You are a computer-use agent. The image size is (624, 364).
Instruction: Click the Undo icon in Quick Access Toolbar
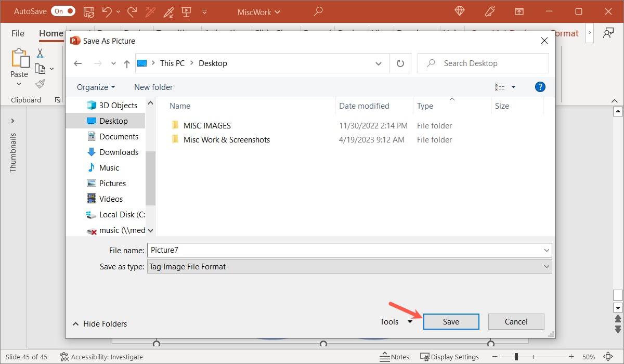(x=107, y=11)
